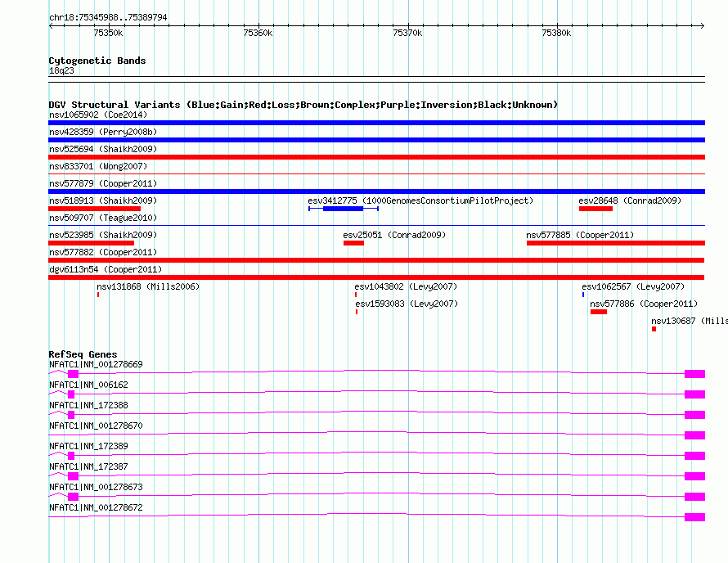
Task: Select the Cytogenetic Bands track title
Action: point(97,61)
